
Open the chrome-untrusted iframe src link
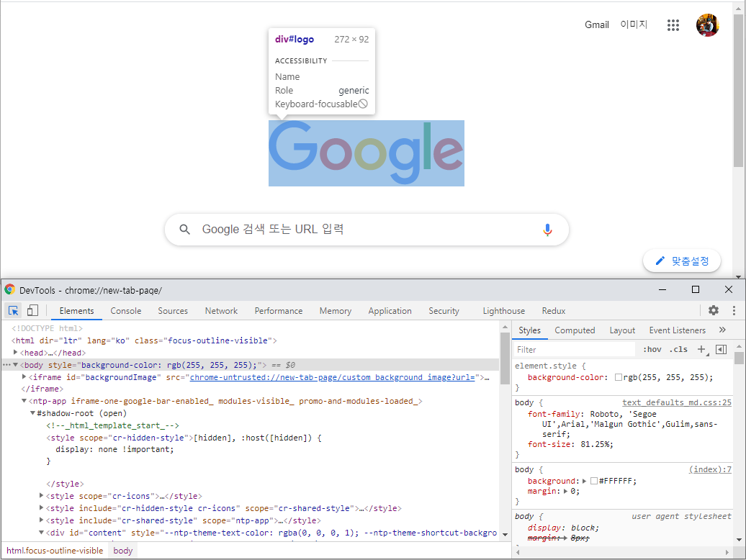click(333, 377)
